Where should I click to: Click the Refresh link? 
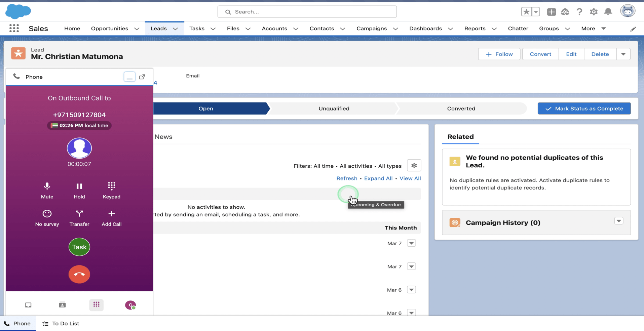click(347, 178)
